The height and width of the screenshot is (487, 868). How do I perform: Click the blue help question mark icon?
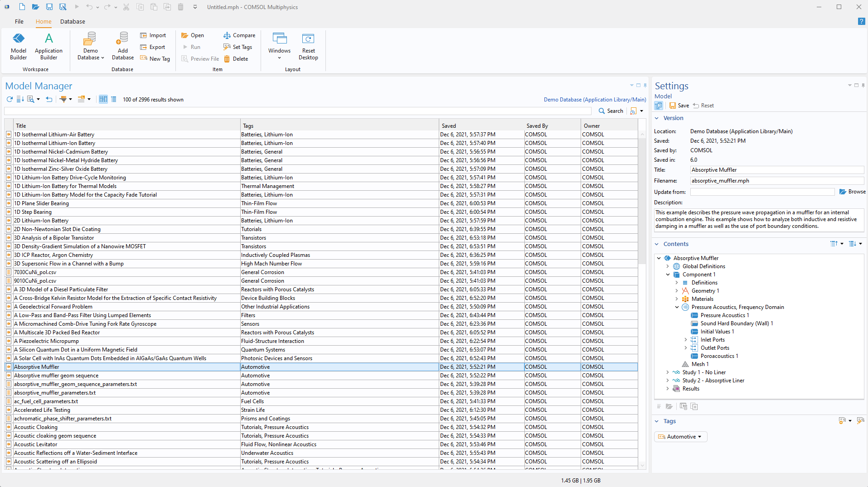861,21
